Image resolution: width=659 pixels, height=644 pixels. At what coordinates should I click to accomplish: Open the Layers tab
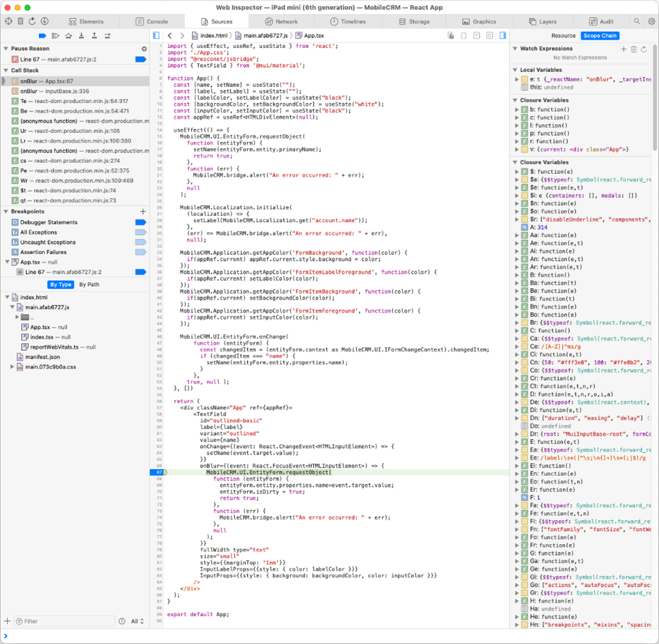[543, 21]
